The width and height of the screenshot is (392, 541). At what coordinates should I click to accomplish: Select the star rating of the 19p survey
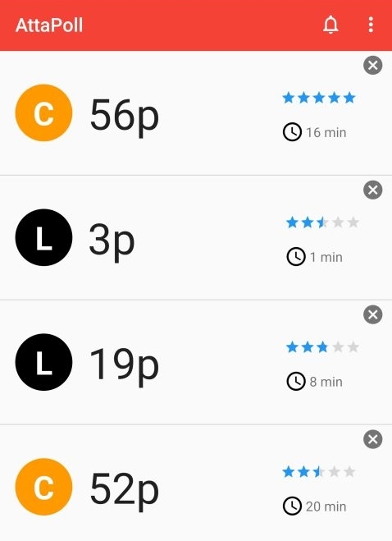tap(322, 346)
